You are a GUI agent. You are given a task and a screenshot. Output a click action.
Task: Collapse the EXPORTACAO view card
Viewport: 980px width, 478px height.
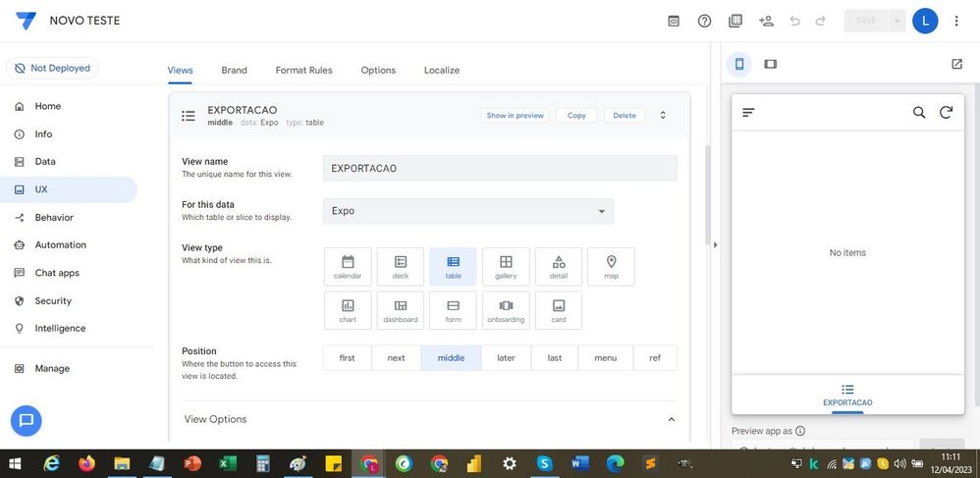click(x=663, y=116)
